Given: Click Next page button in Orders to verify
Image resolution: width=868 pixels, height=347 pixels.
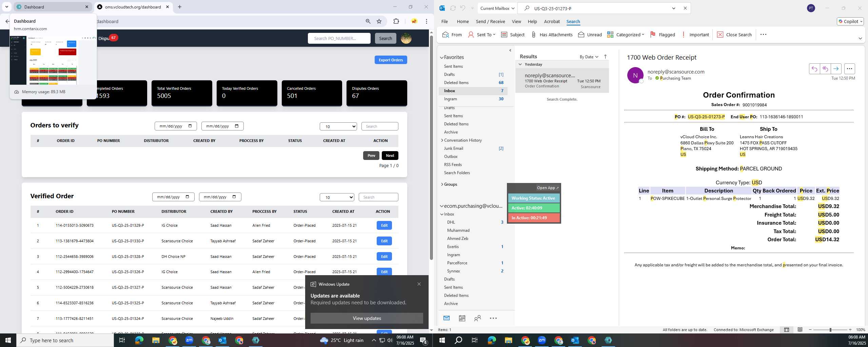Looking at the screenshot, I should tap(390, 156).
